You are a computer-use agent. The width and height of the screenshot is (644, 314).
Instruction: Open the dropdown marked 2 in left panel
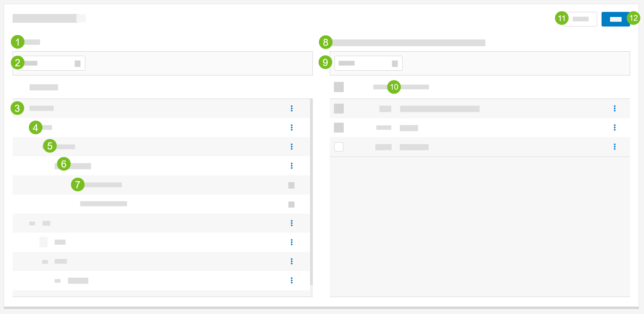coord(51,64)
